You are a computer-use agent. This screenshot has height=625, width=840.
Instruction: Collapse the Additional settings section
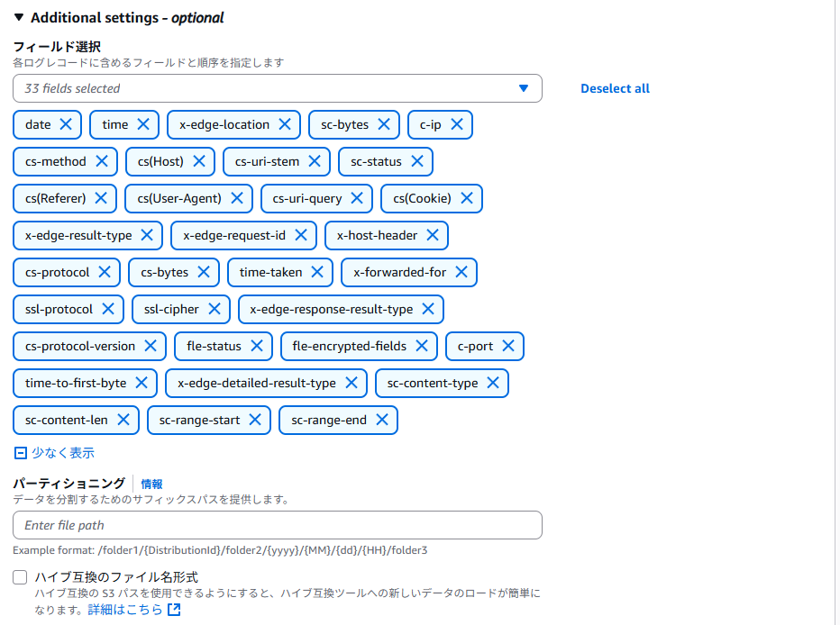pyautogui.click(x=19, y=17)
